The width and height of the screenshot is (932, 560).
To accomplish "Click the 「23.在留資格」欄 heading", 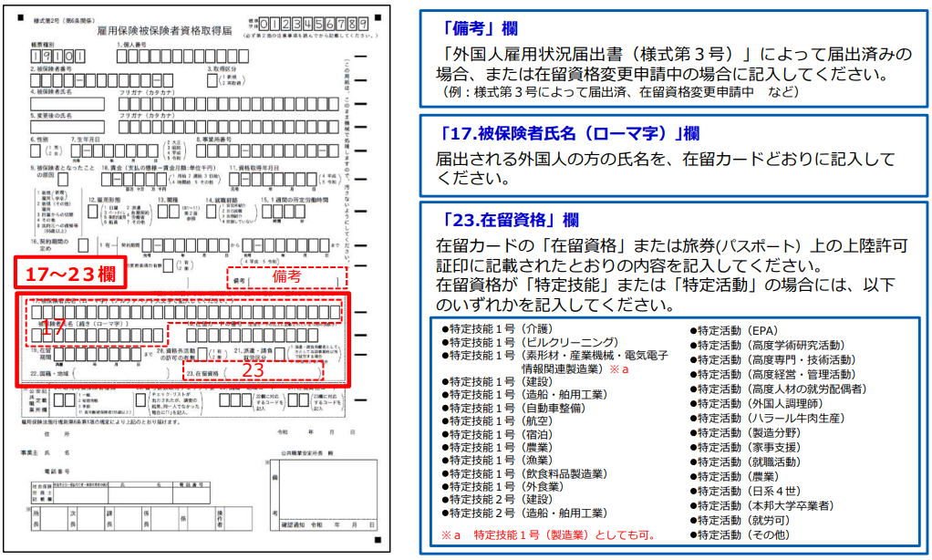I will pyautogui.click(x=508, y=220).
